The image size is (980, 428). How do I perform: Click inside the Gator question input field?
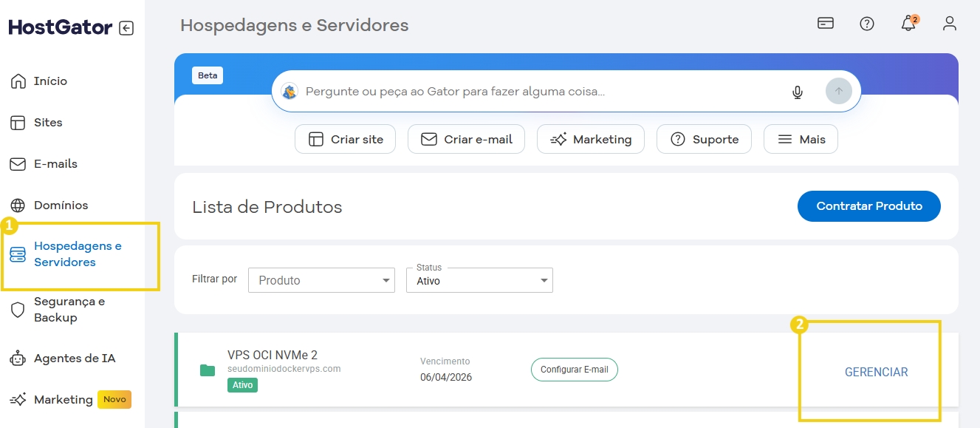(x=517, y=91)
